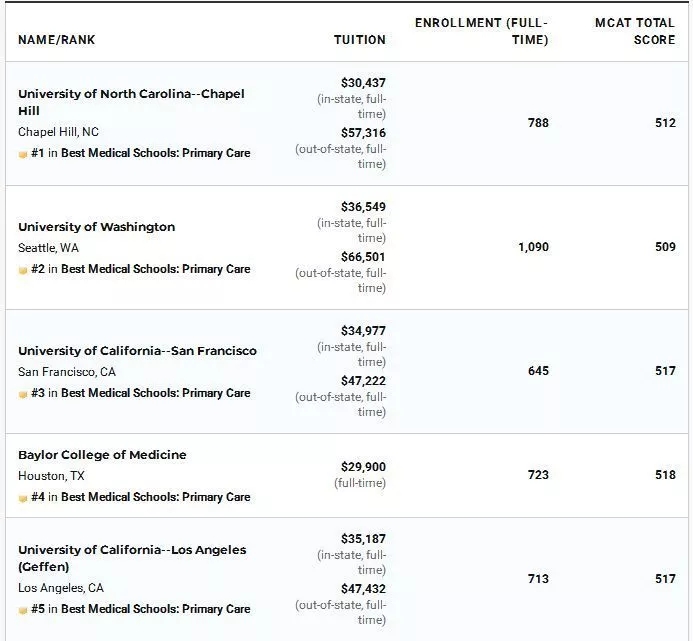The height and width of the screenshot is (641, 693).
Task: Sort by Enrollment (Full-Time) column header
Action: point(482,31)
